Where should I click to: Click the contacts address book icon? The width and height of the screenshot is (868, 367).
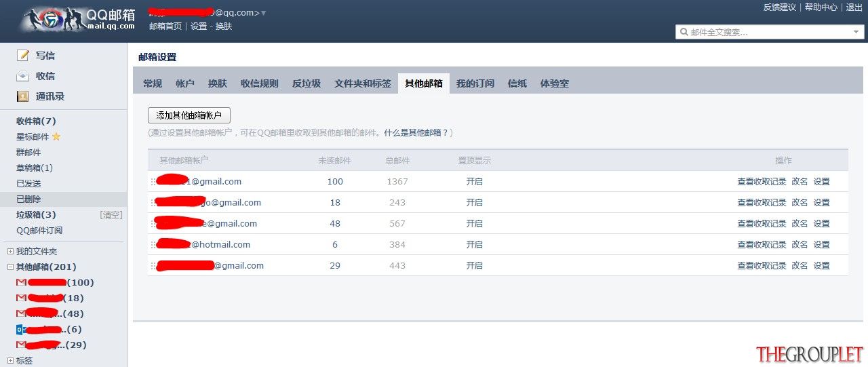click(x=23, y=96)
